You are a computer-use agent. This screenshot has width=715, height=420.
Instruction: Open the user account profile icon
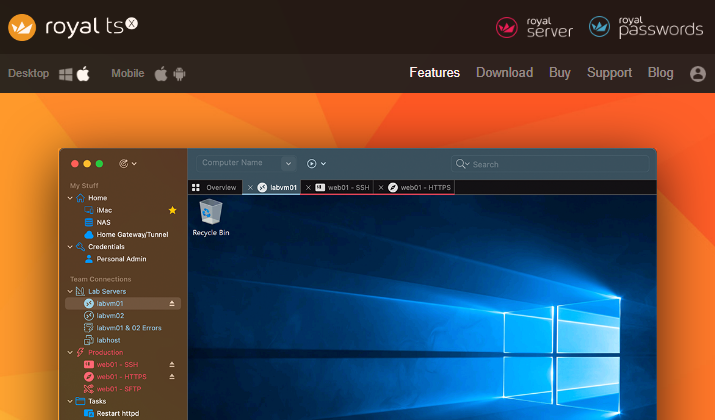coord(698,73)
